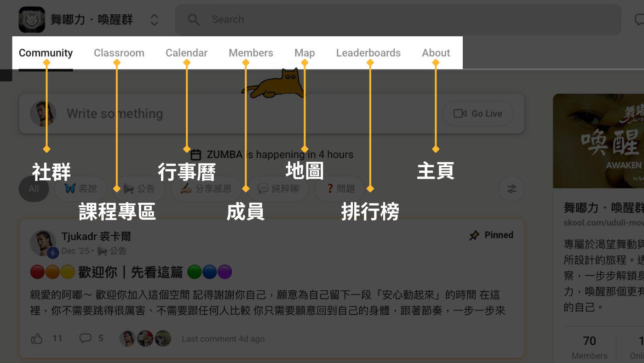Click the group logo icon at top left
Image resolution: width=644 pixels, height=363 pixels.
click(x=32, y=20)
